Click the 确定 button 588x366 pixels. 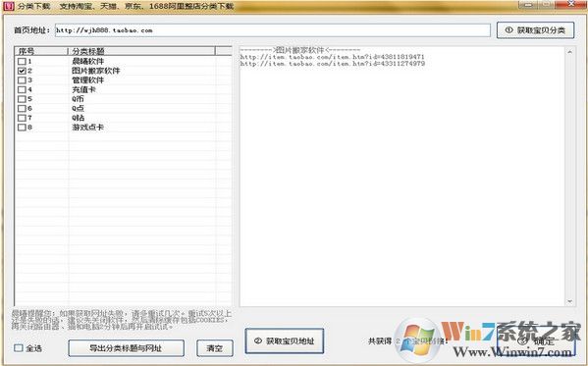click(536, 340)
